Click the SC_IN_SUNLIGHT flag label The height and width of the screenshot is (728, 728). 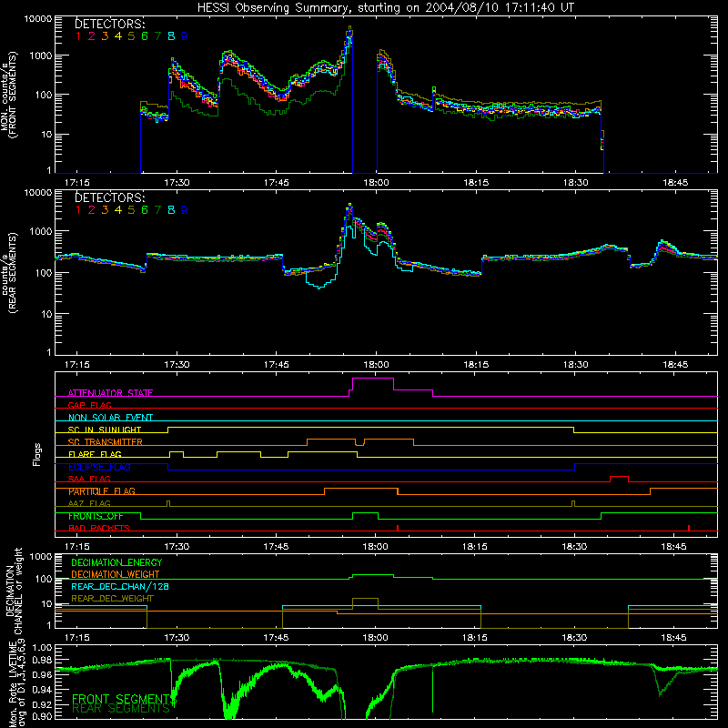click(x=105, y=430)
